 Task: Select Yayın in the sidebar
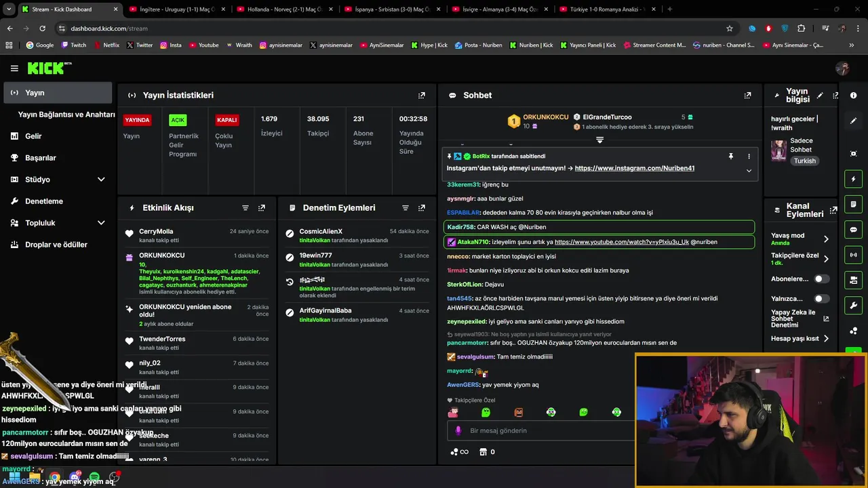(57, 93)
